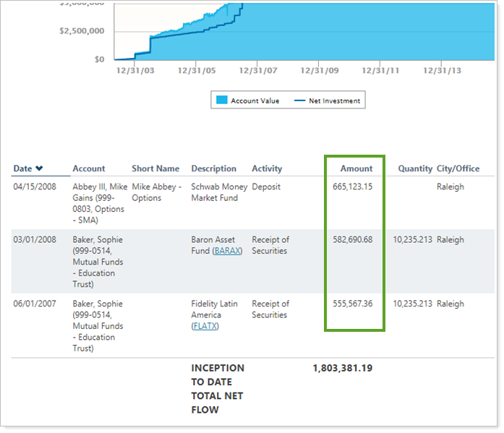Click the Account Value legend swatch
The image size is (504, 433).
[x=221, y=101]
